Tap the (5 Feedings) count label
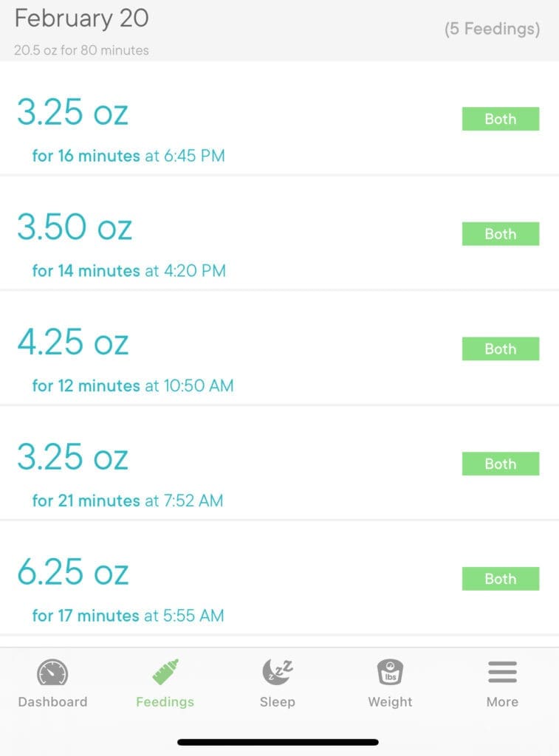559x756 pixels. 492,29
